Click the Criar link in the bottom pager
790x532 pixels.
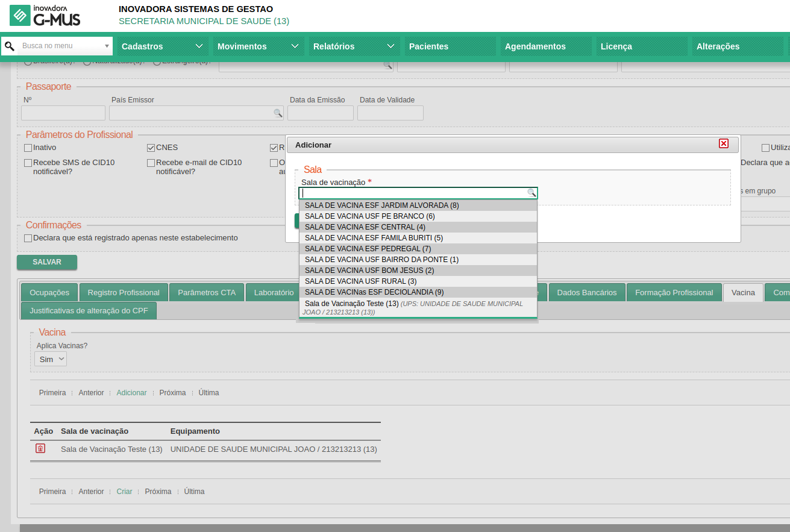click(x=125, y=492)
